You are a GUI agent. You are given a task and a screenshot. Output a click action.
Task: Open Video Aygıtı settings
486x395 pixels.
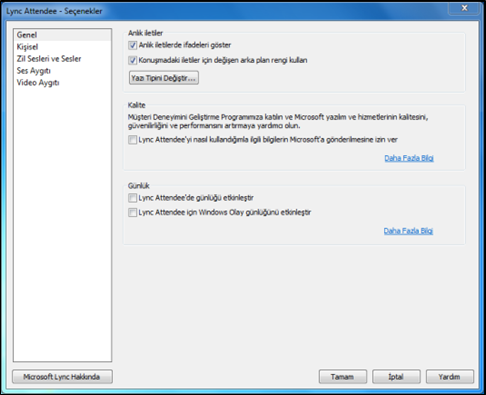click(62, 83)
